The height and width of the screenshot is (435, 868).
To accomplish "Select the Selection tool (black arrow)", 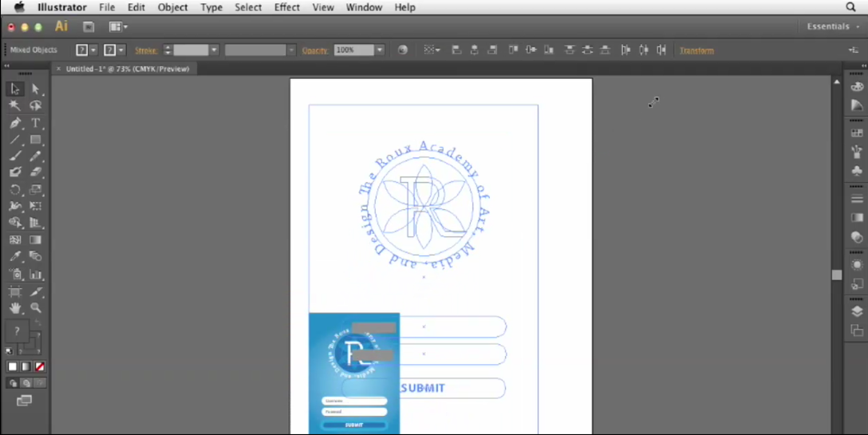I will pos(15,89).
